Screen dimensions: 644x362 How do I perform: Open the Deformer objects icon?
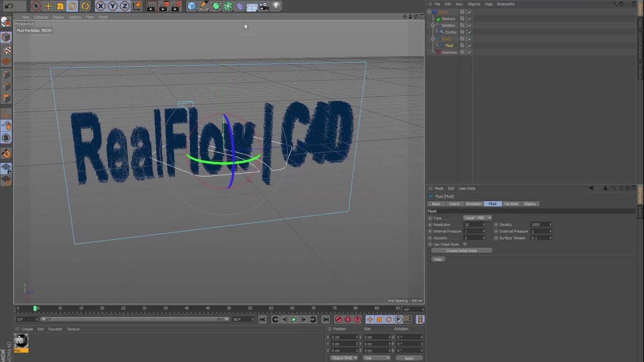point(240,6)
